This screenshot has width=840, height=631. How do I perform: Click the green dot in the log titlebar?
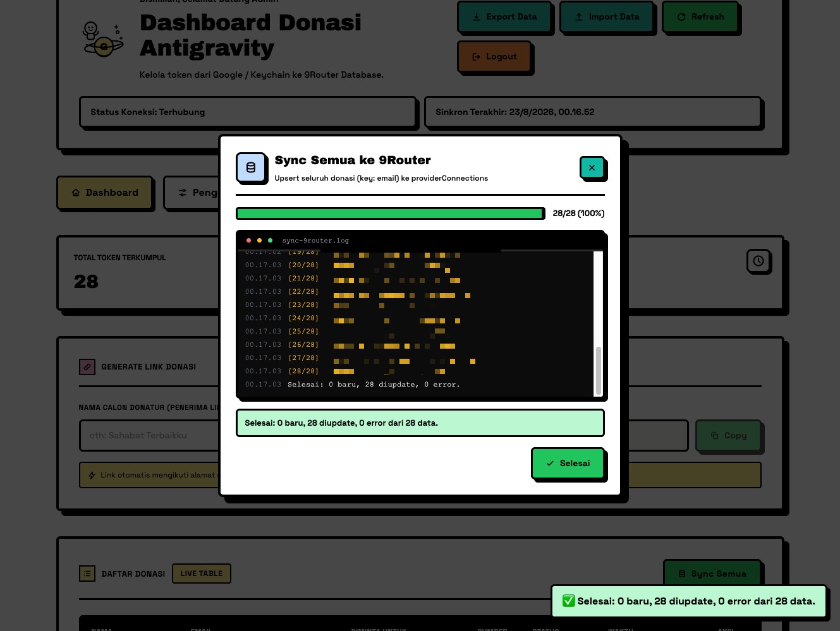270,240
